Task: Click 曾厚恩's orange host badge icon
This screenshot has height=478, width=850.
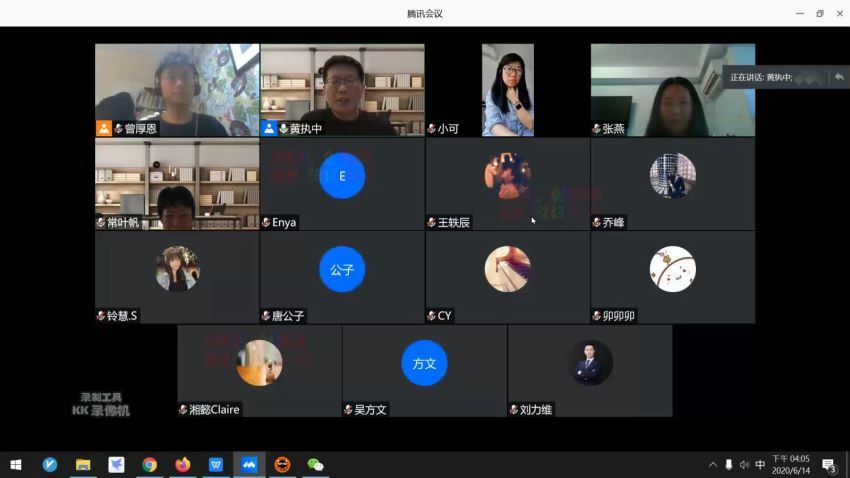Action: tap(103, 128)
